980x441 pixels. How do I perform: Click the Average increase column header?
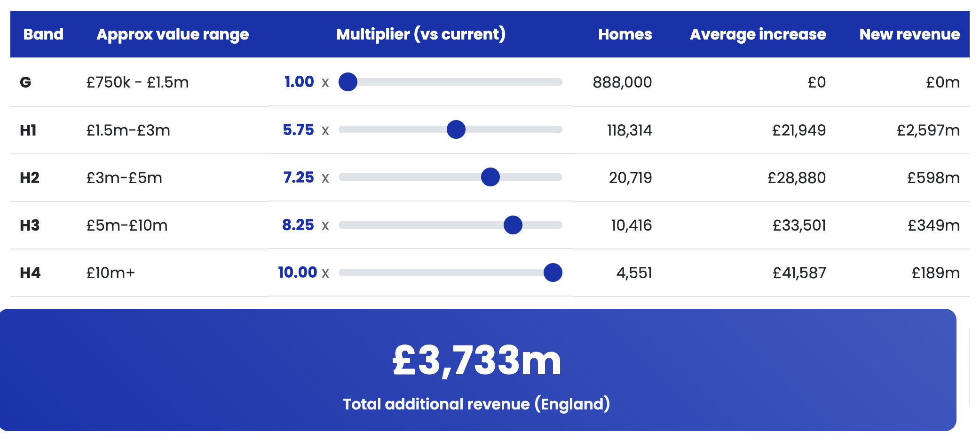758,34
